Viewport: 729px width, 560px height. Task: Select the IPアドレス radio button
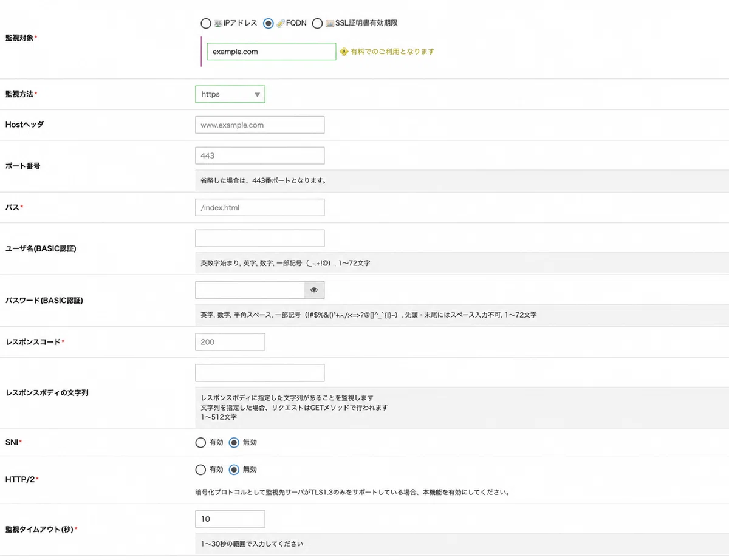pyautogui.click(x=205, y=24)
